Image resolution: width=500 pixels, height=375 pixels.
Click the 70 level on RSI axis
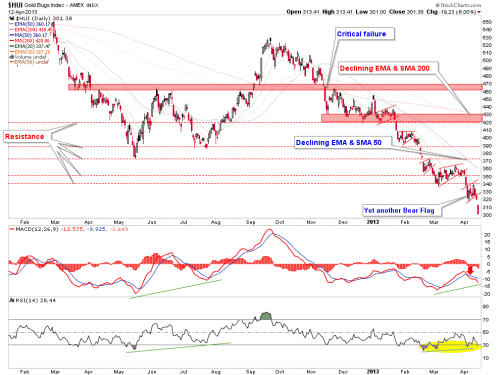(486, 320)
